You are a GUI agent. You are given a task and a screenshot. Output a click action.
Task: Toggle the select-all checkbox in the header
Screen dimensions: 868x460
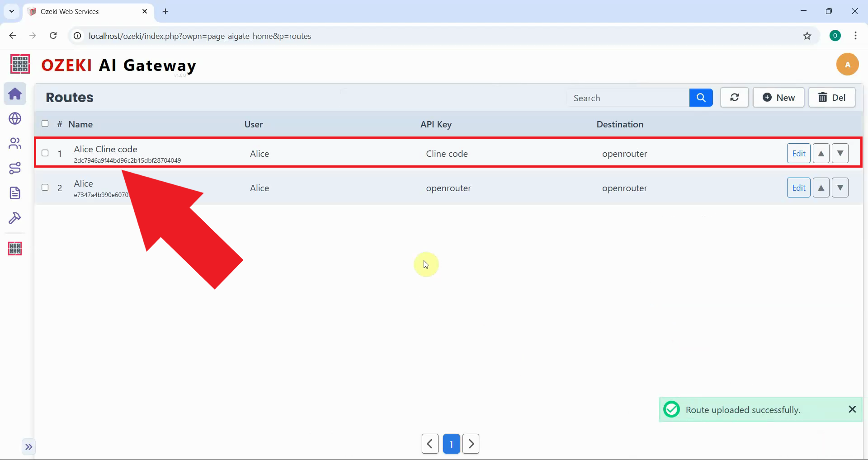[45, 123]
